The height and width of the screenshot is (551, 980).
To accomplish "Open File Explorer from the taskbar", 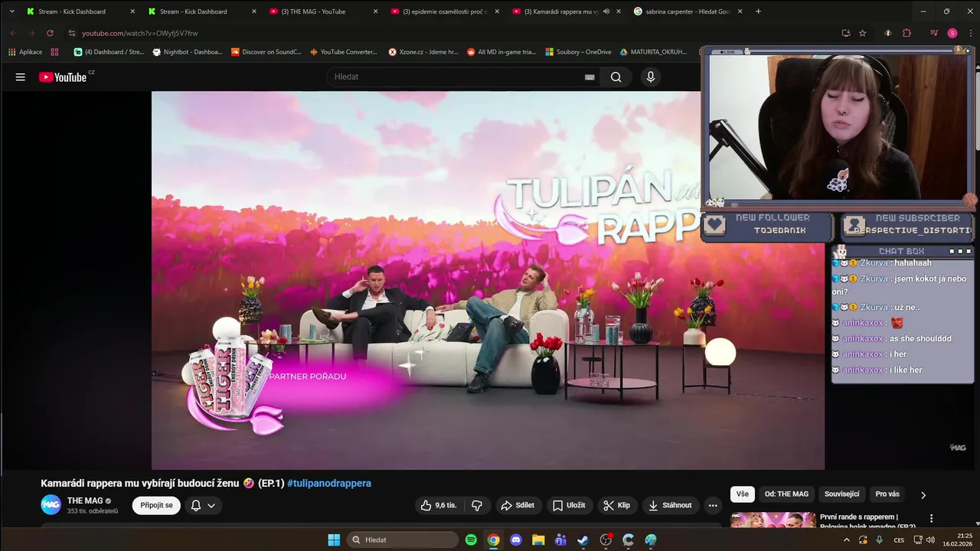I will coord(538,540).
